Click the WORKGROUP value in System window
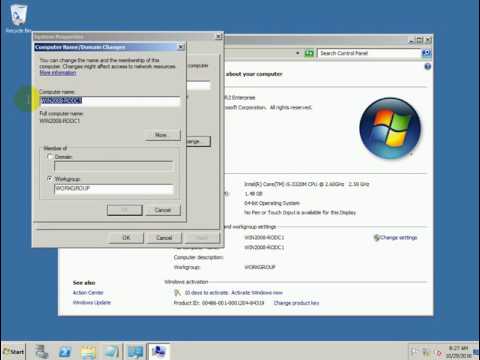The width and height of the screenshot is (480, 360). tap(260, 267)
